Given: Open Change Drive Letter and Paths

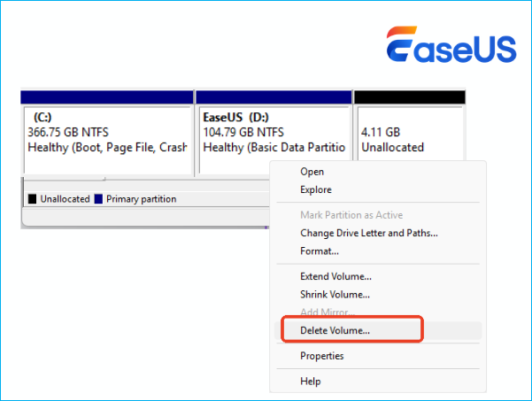Looking at the screenshot, I should (378, 233).
